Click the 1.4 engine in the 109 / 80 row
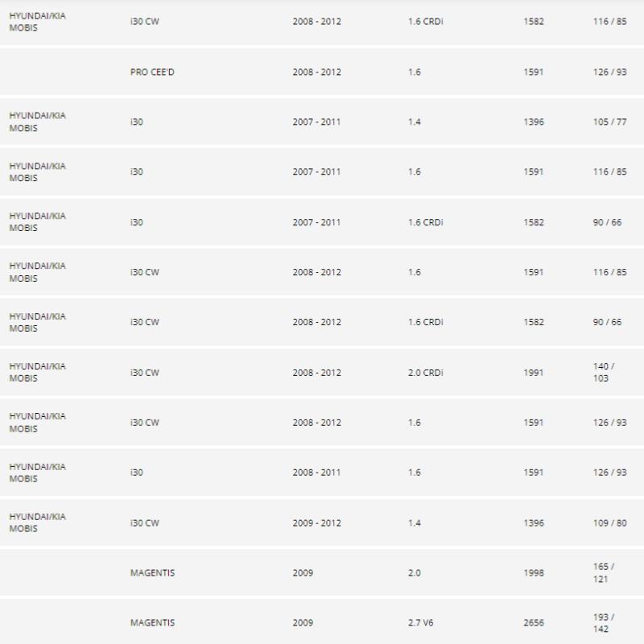The width and height of the screenshot is (644, 644). point(415,523)
